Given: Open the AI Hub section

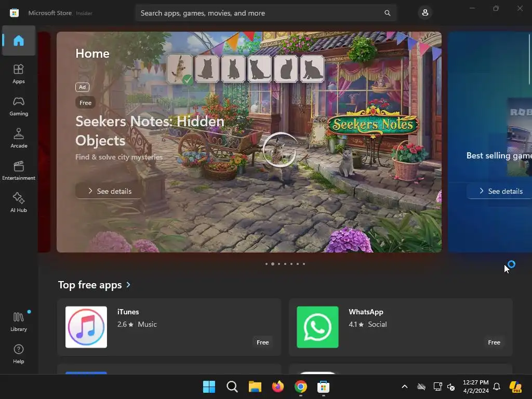Looking at the screenshot, I should (x=19, y=203).
